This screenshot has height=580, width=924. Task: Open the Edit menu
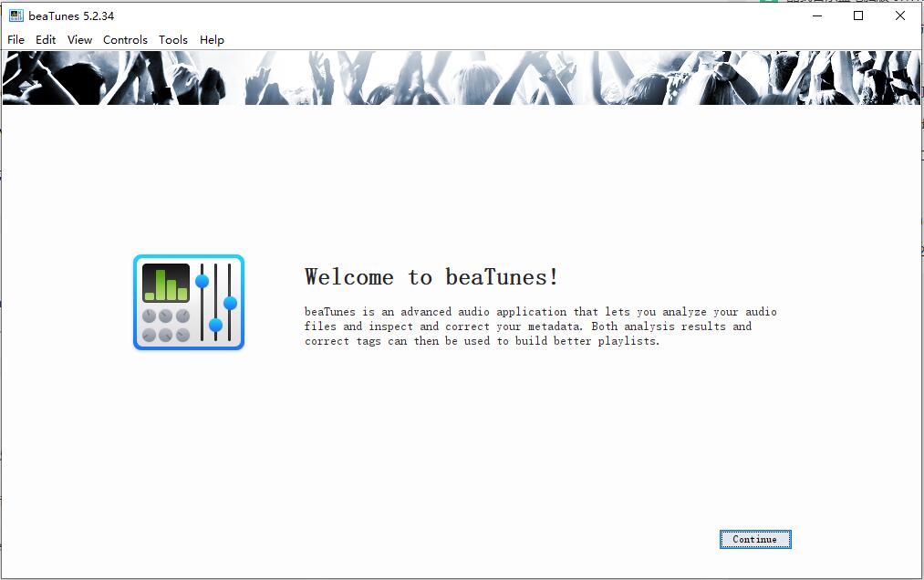[46, 40]
